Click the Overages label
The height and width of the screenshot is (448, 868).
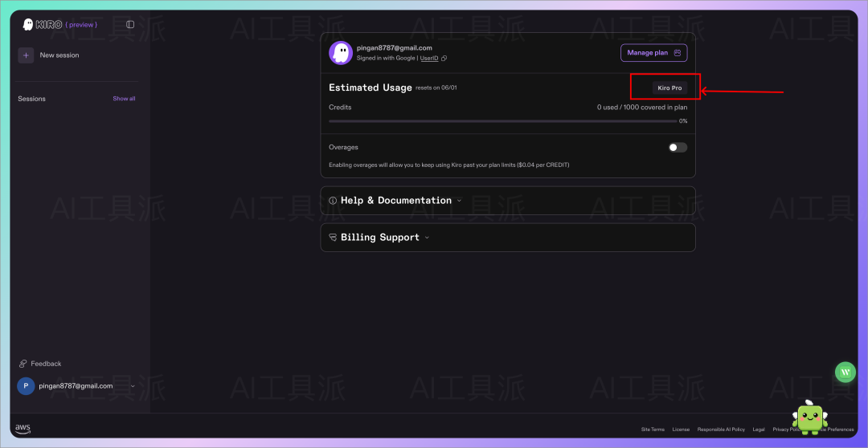[343, 147]
